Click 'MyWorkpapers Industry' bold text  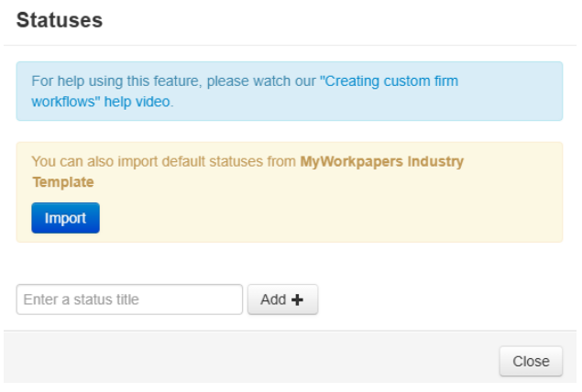(x=381, y=161)
